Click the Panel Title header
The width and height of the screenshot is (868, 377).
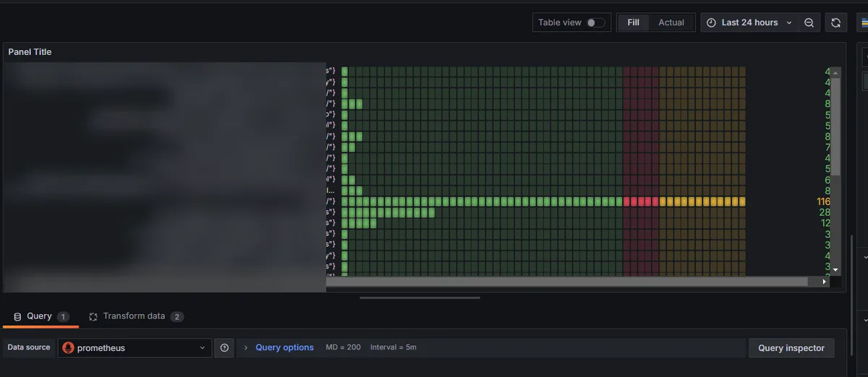(x=30, y=52)
